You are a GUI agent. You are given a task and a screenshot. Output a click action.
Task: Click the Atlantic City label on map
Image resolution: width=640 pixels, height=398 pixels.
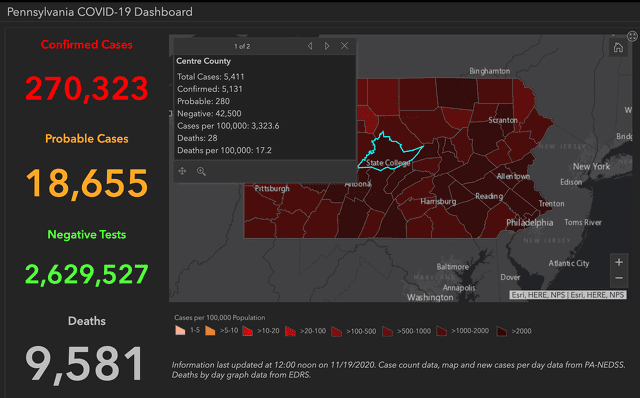(x=569, y=263)
